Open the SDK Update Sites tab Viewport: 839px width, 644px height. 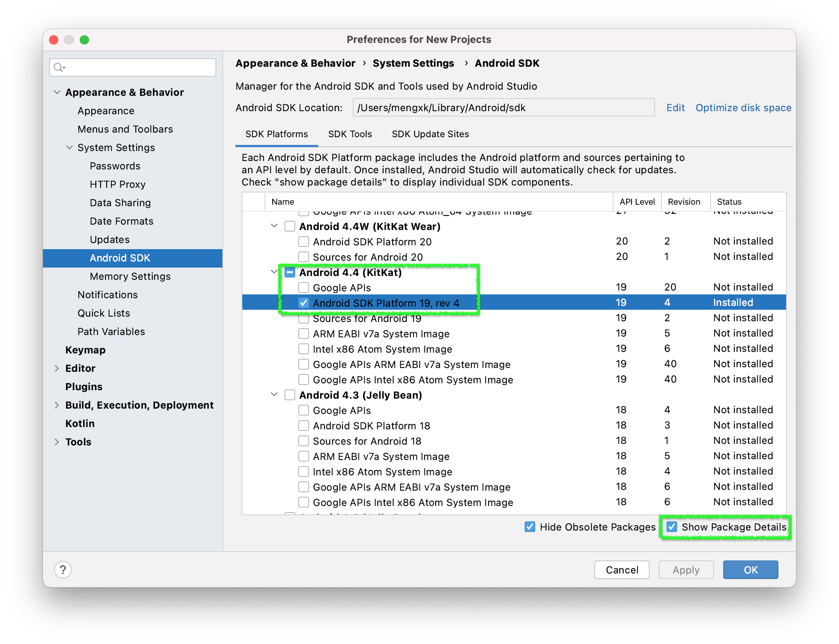[430, 134]
